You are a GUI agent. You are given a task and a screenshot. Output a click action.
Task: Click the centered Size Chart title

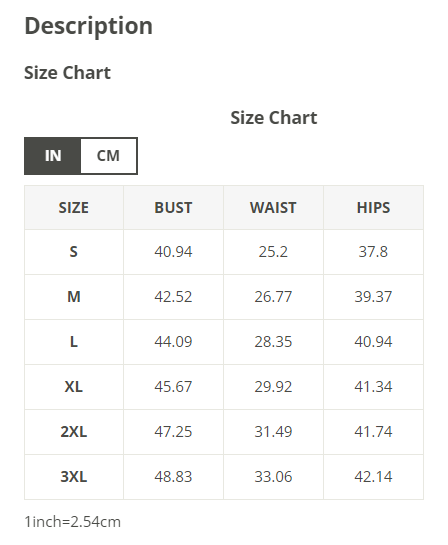[274, 117]
